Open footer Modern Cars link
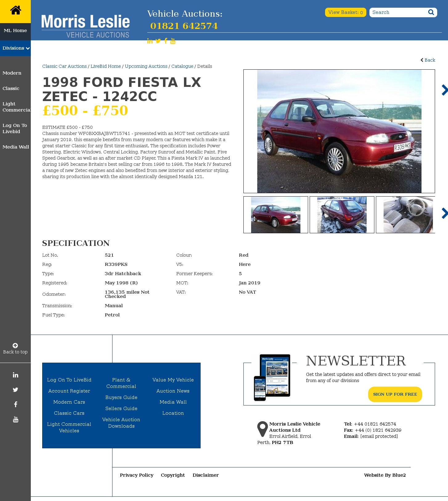This screenshot has width=448, height=501. coord(69,402)
